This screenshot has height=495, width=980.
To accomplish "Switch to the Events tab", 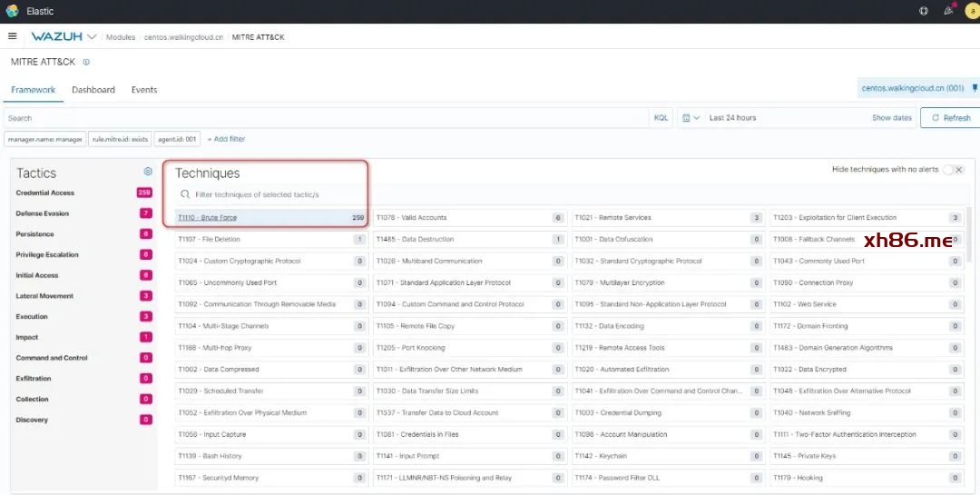I will pos(144,90).
